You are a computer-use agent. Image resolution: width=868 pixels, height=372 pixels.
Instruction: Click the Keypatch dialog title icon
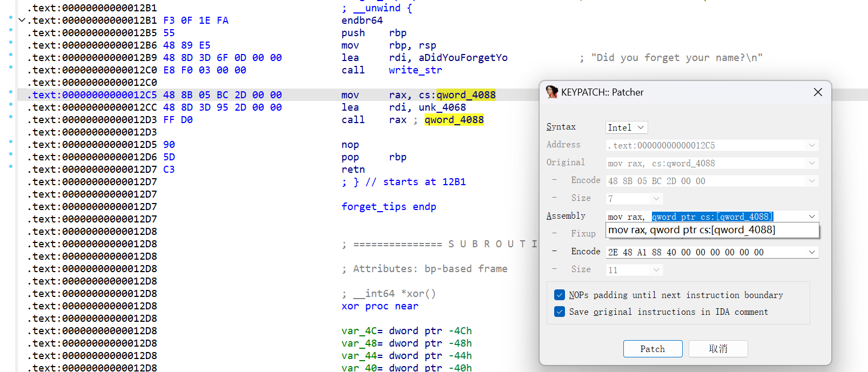(x=551, y=92)
